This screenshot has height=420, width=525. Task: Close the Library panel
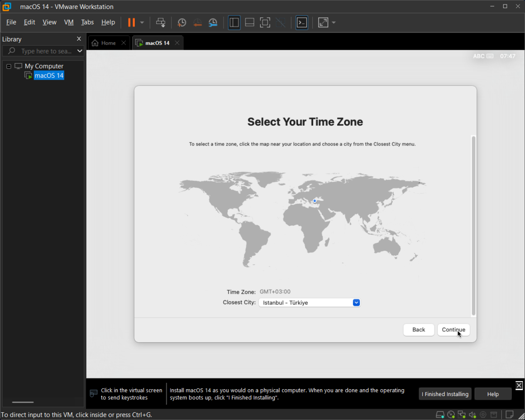(x=79, y=39)
